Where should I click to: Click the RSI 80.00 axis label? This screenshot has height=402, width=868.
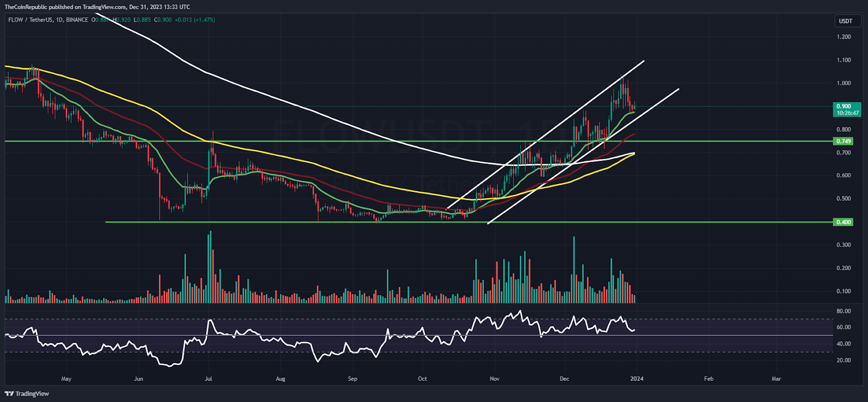click(844, 311)
